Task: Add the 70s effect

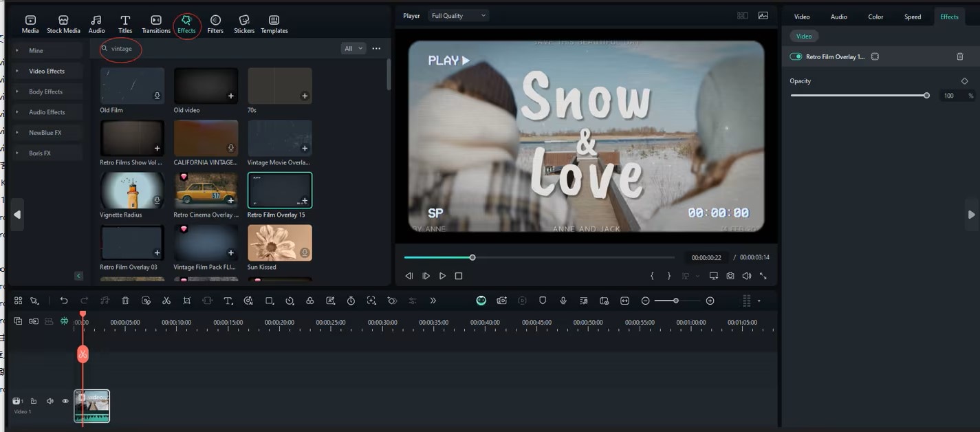Action: [305, 96]
